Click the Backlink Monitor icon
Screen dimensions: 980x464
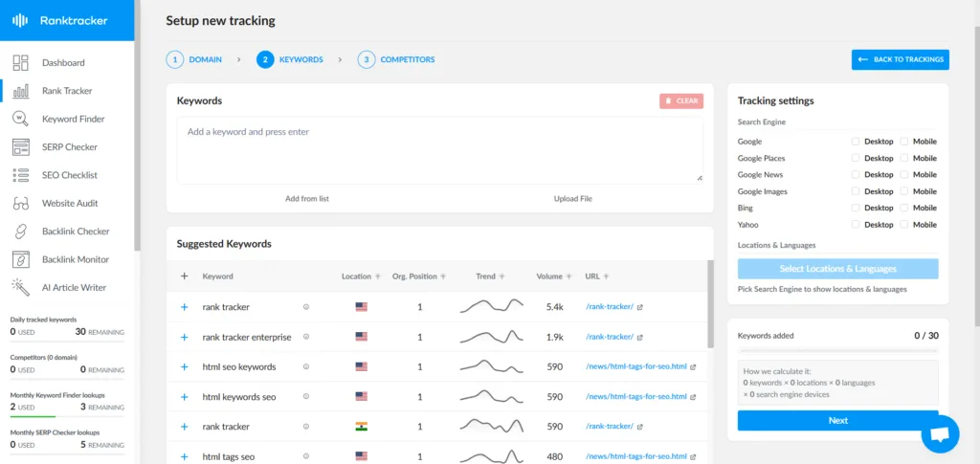[x=21, y=259]
